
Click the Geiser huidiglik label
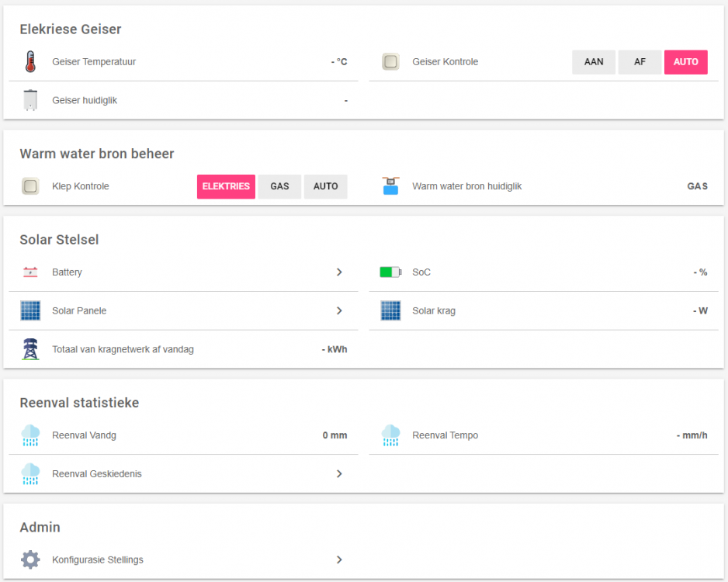pos(85,100)
